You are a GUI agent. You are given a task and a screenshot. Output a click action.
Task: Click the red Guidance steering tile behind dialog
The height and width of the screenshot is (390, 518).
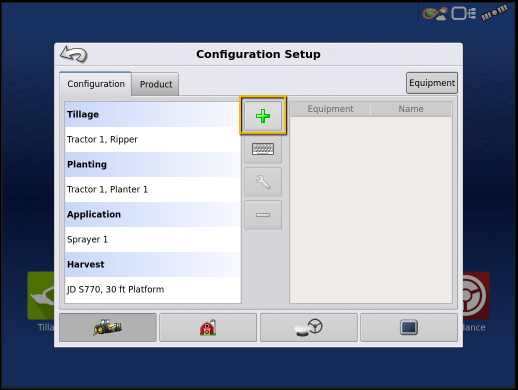pos(476,295)
